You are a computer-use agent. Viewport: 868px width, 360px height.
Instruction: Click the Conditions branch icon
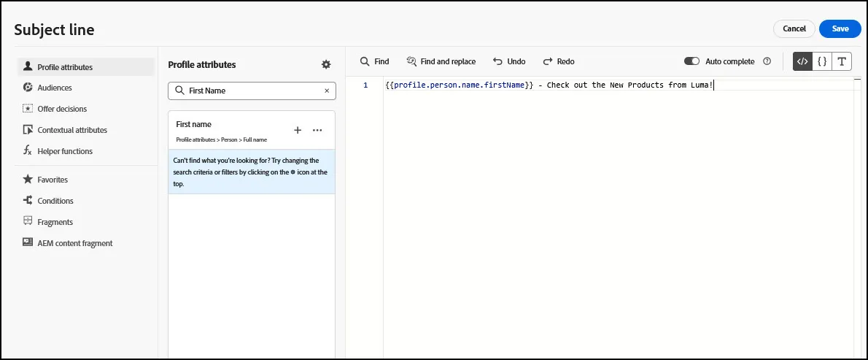click(28, 200)
